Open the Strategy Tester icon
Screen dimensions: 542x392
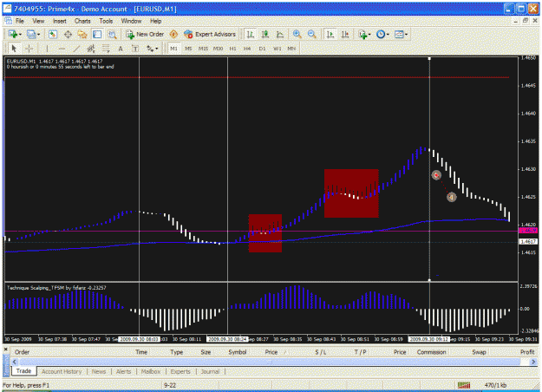(x=112, y=34)
